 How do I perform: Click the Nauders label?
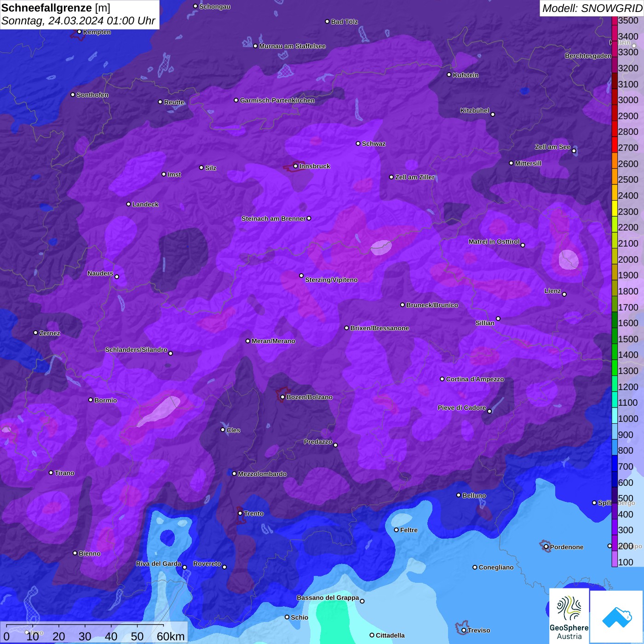tap(100, 273)
